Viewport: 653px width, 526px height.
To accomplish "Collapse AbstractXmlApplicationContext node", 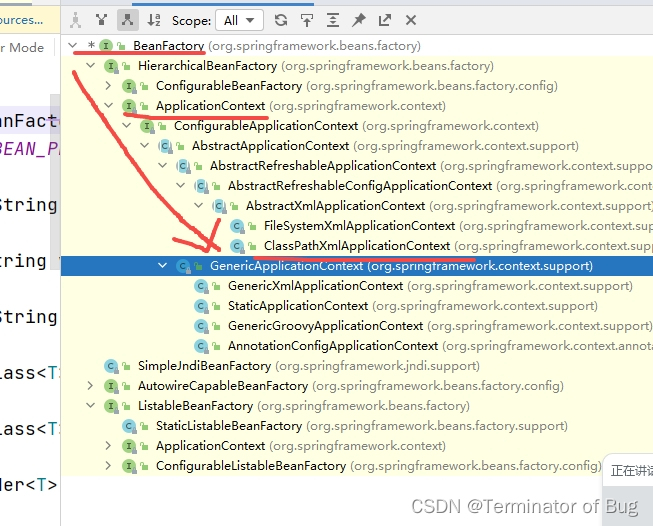I will coord(198,205).
